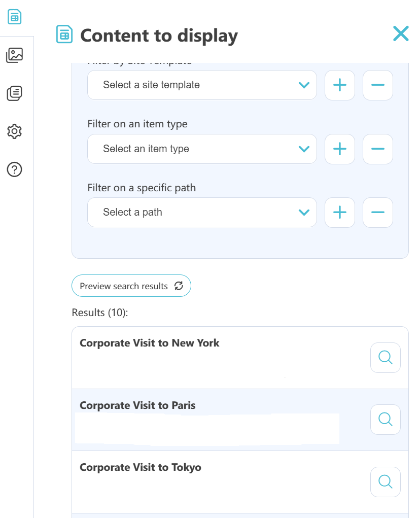The image size is (420, 518).
Task: Add an item type filter with plus
Action: click(340, 149)
